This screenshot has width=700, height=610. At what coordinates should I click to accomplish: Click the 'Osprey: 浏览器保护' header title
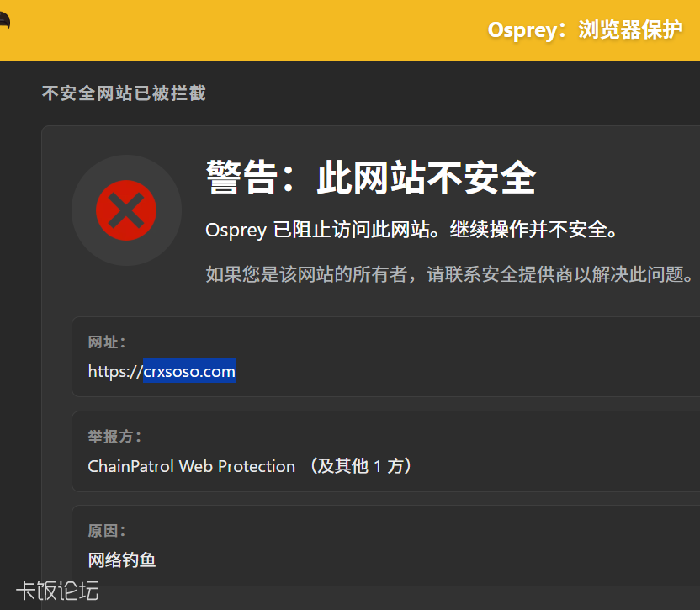coord(585,30)
